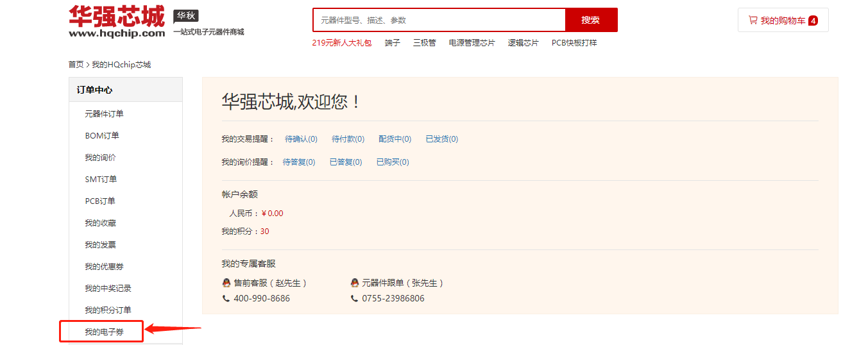
Task: Go to 我的电子券 in sidebar
Action: coord(104,332)
